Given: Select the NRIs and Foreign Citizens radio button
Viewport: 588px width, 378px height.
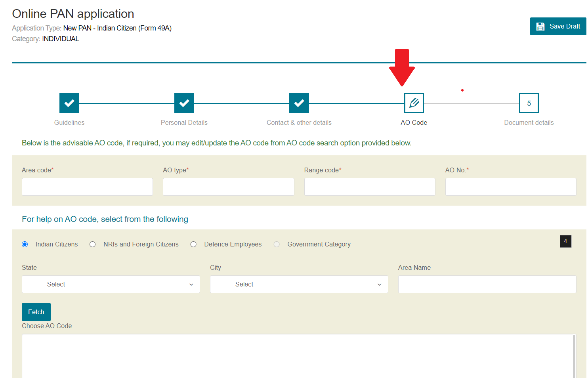Looking at the screenshot, I should (92, 244).
